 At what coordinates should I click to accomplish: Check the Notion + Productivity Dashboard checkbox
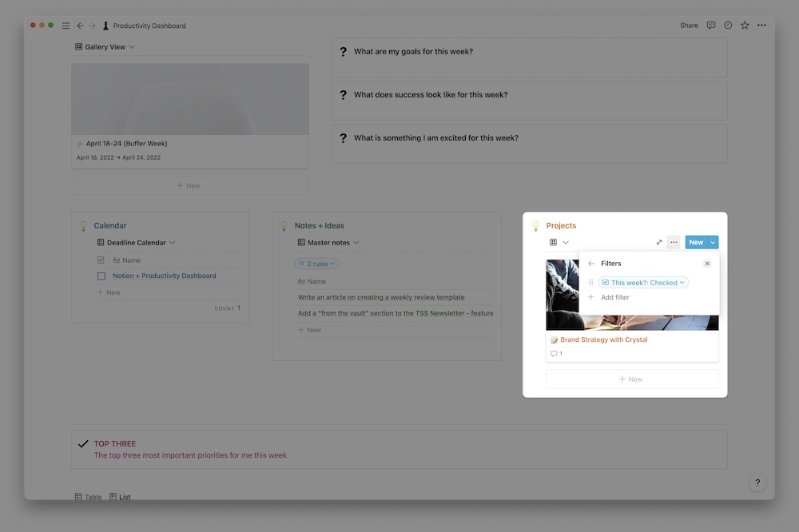[x=101, y=276]
